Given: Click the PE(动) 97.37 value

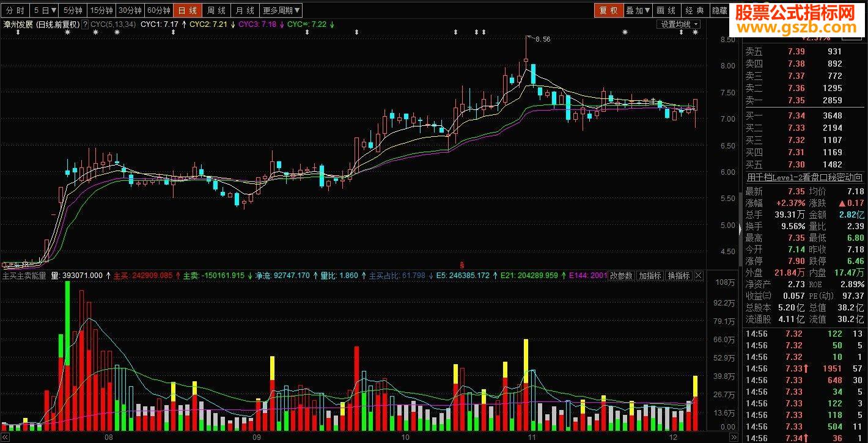Looking at the screenshot, I should (x=853, y=296).
